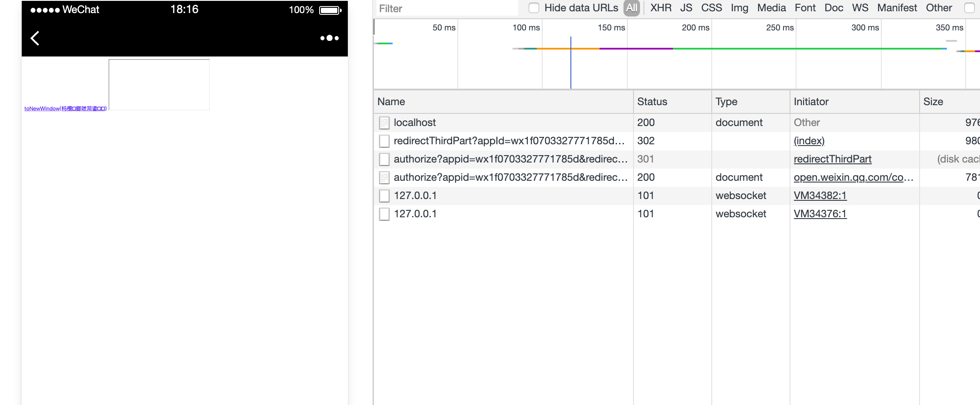
Task: Open the VM34382:1 initiator link
Action: 820,196
